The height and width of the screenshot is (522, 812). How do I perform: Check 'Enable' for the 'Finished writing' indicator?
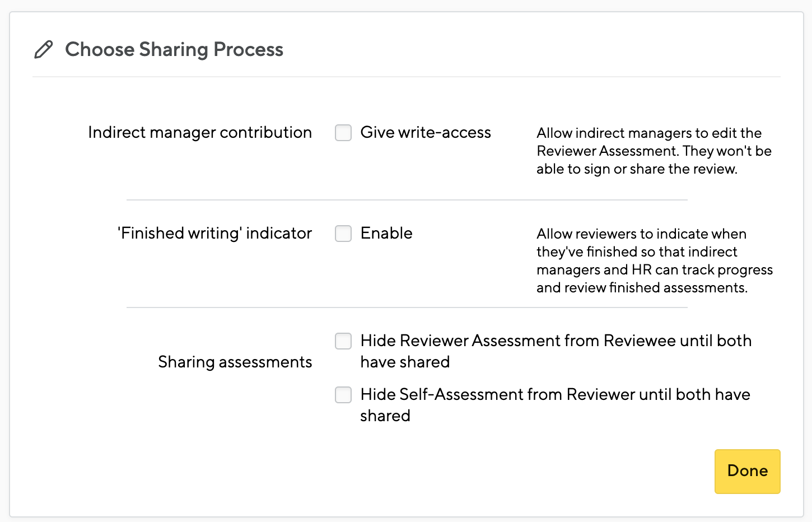343,234
